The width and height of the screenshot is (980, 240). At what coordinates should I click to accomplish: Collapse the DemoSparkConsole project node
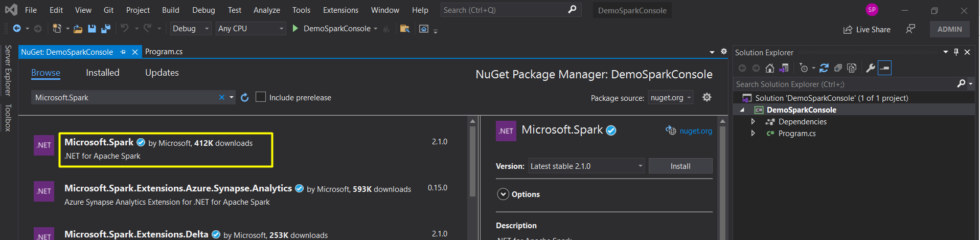tap(742, 110)
